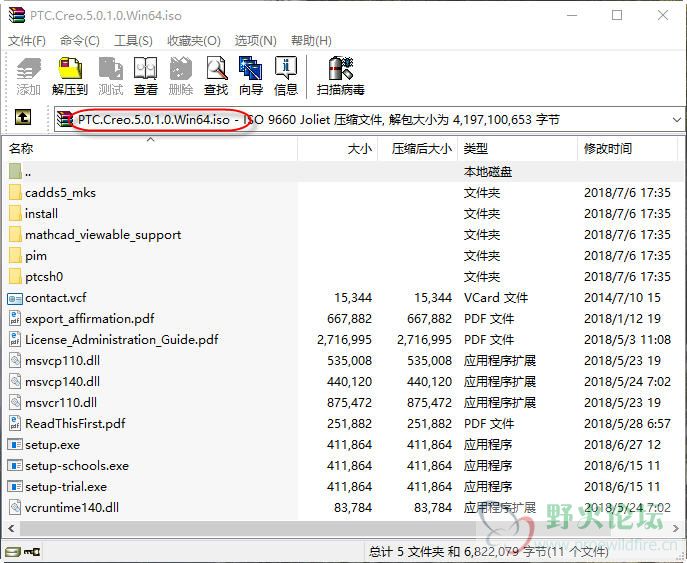The image size is (687, 563).
Task: Click size 15,344 in 大小 column
Action: point(353,298)
